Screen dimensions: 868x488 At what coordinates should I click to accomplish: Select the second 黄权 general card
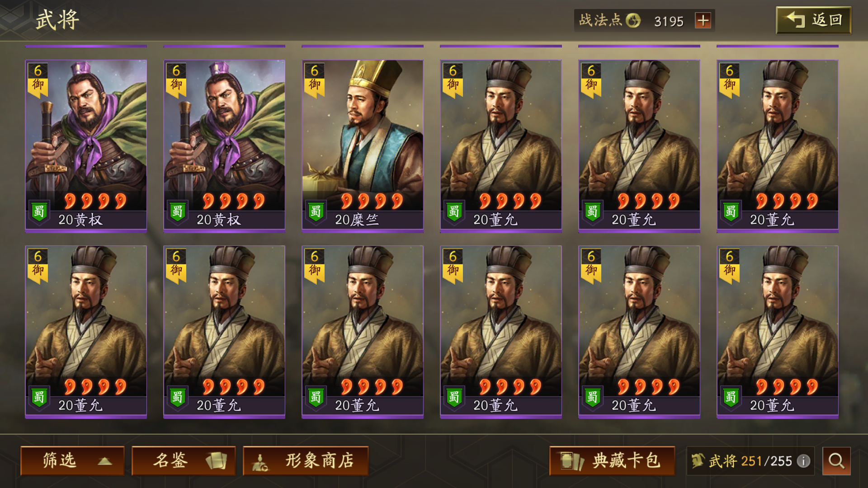tap(224, 146)
